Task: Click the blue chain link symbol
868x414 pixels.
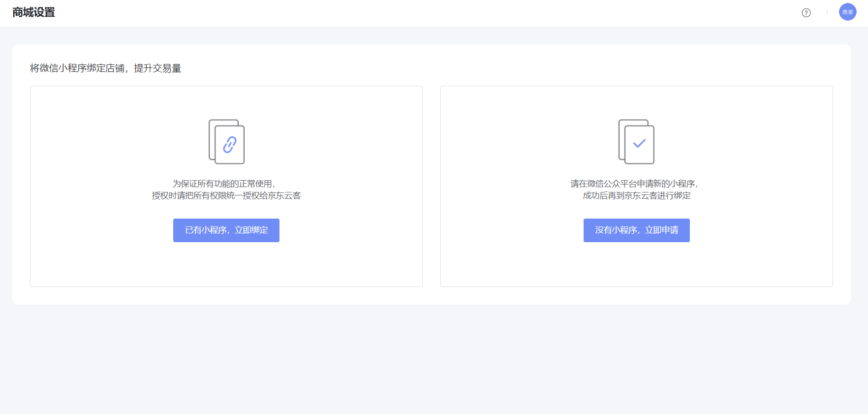Action: [230, 145]
